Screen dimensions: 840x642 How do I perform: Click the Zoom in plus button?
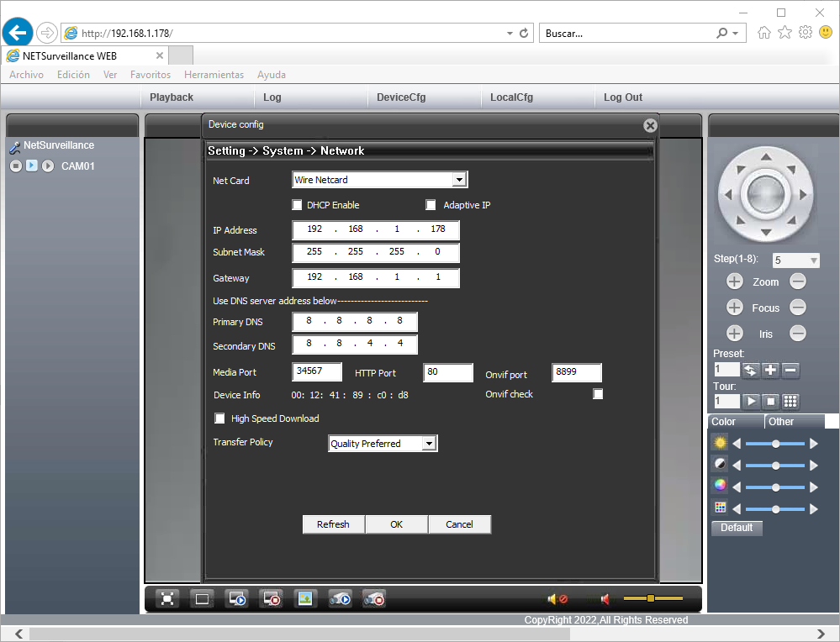click(734, 282)
